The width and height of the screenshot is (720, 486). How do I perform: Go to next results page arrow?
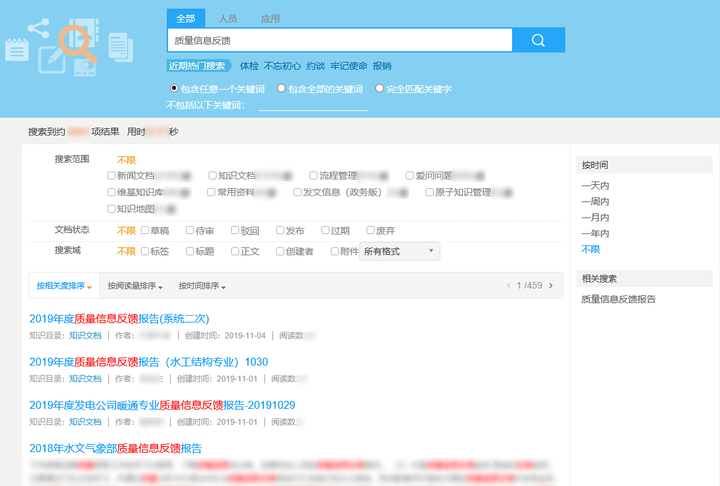(x=551, y=286)
